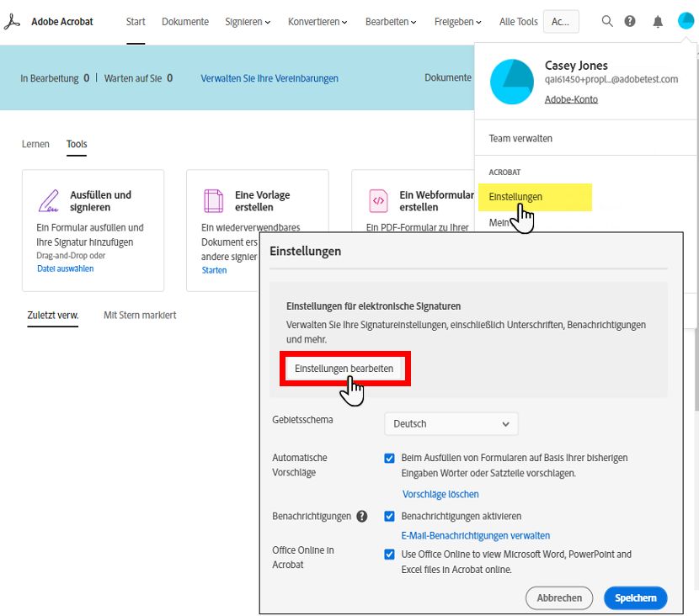Toggle Automatische Vorschläge checkbox
The image size is (699, 616).
click(x=389, y=459)
